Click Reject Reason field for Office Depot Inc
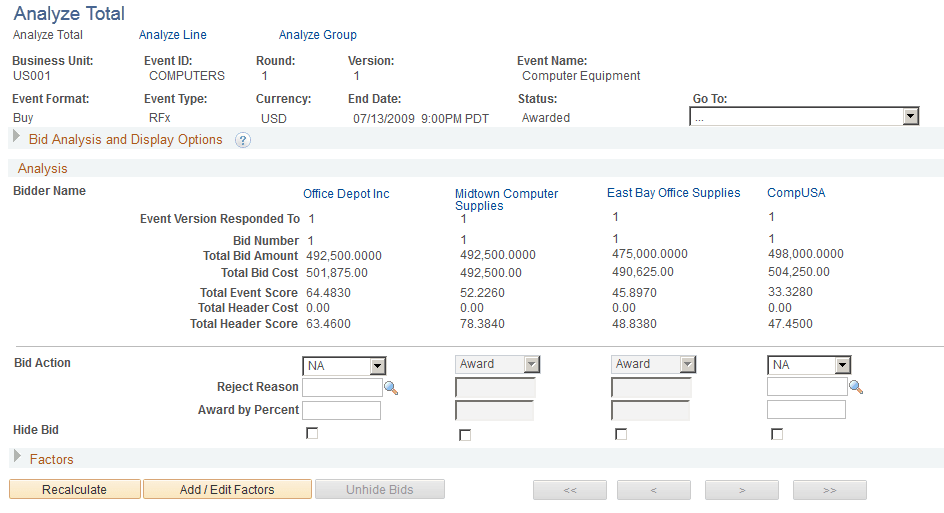This screenshot has width=944, height=513. [x=342, y=387]
